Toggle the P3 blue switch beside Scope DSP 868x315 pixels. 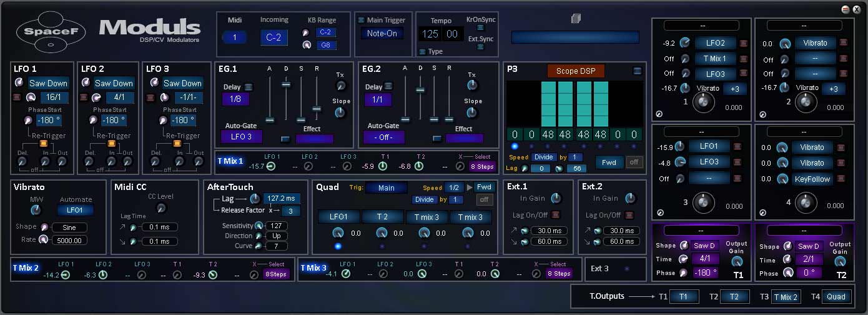coord(637,71)
